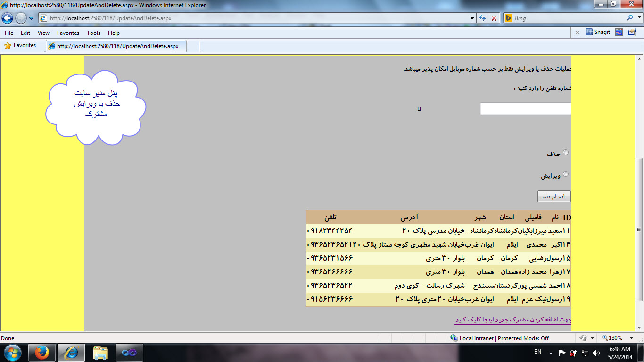Click the taskbar clock showing 6:48 AM
This screenshot has height=362, width=644.
(x=620, y=353)
